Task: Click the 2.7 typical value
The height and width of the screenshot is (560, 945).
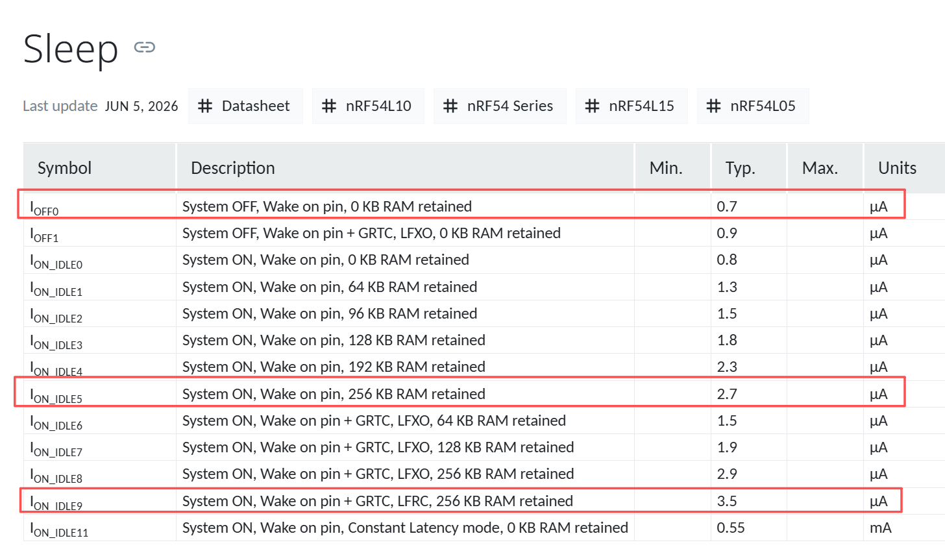Action: coord(727,394)
